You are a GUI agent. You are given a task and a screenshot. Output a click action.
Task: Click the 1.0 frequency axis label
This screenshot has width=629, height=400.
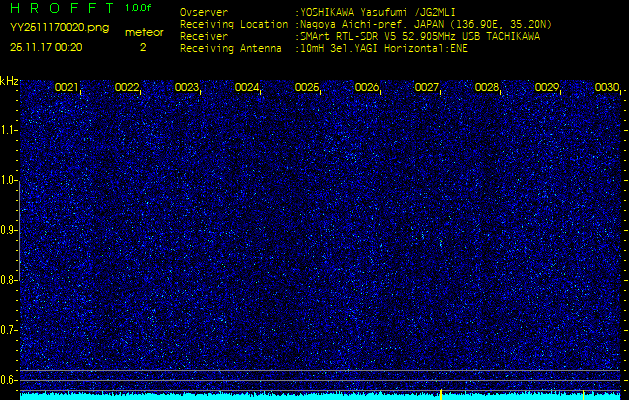9,180
